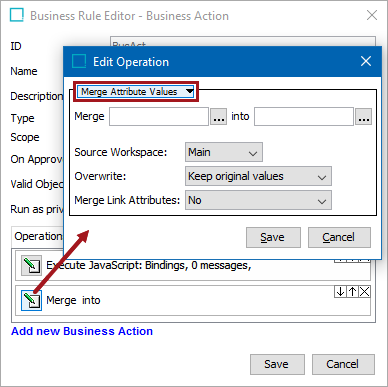Edit the 'Merge into' operation pencil icon

pos(31,300)
